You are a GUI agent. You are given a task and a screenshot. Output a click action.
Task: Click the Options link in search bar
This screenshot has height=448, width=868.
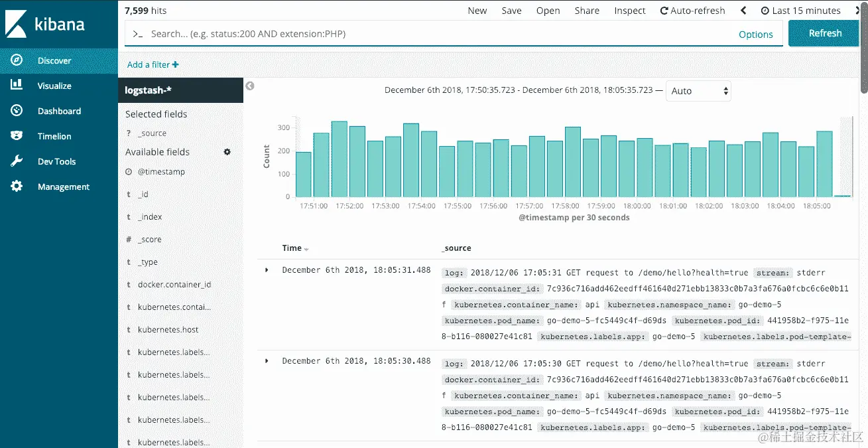point(756,35)
